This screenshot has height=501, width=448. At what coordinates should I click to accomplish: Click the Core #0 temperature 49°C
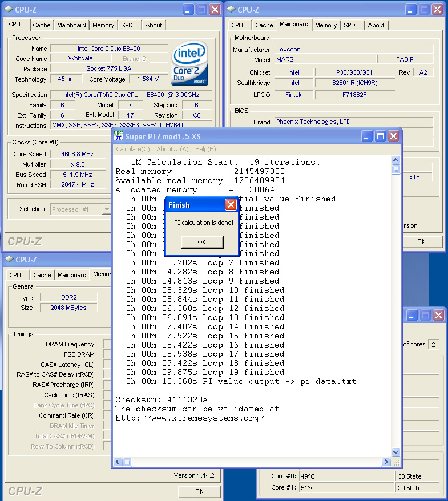click(x=347, y=476)
